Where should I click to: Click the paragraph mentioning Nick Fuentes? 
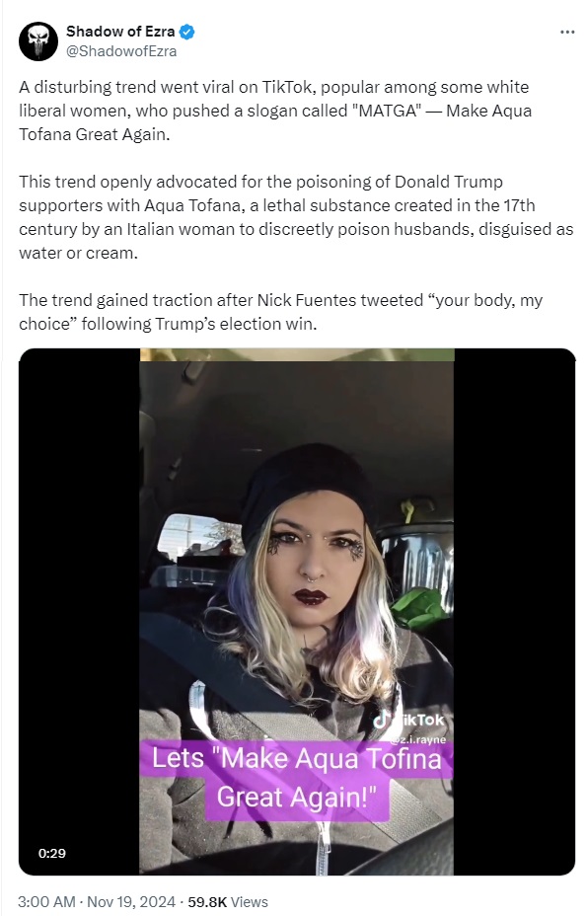280,311
